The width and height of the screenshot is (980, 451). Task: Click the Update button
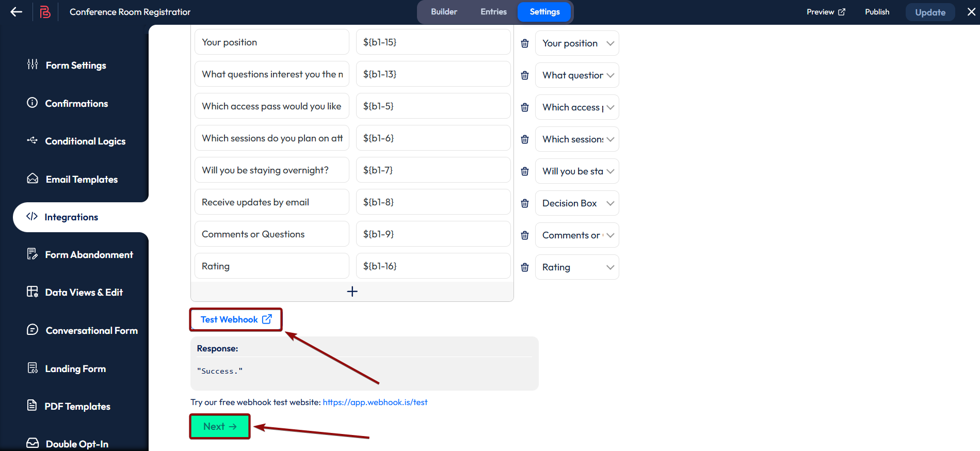pyautogui.click(x=930, y=12)
